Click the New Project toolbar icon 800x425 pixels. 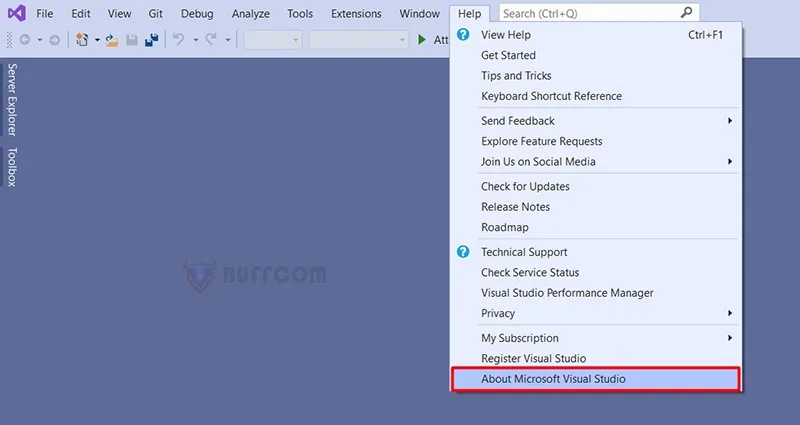pyautogui.click(x=82, y=40)
